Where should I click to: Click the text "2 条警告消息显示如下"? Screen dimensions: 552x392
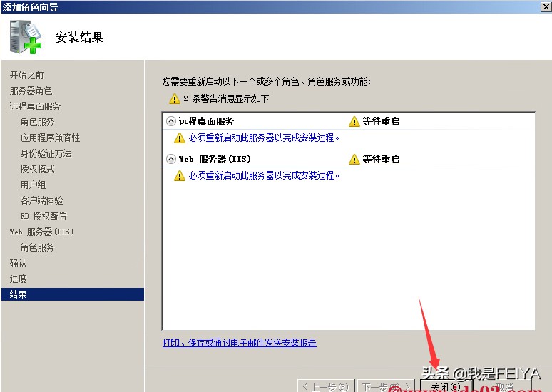tap(226, 98)
